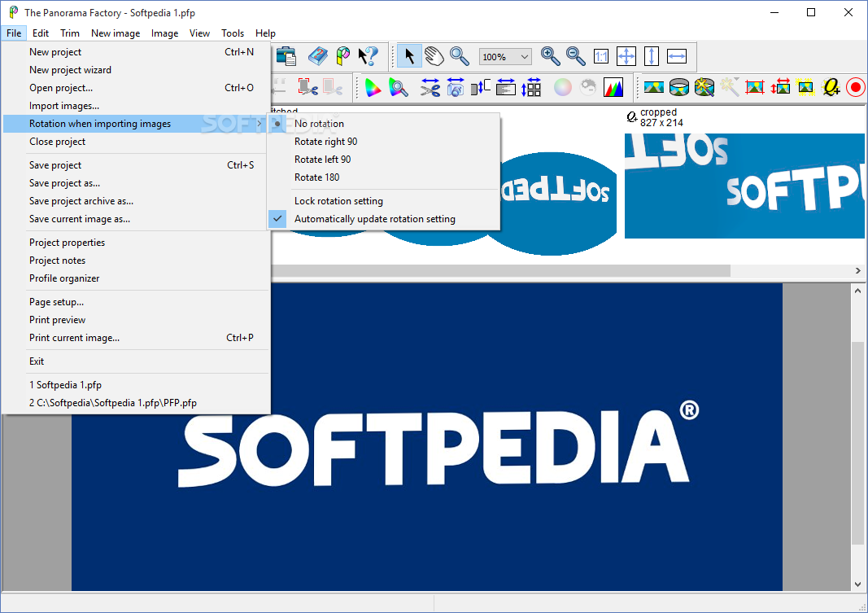
Task: Uncheck Automatically update rotation setting
Action: pos(384,219)
